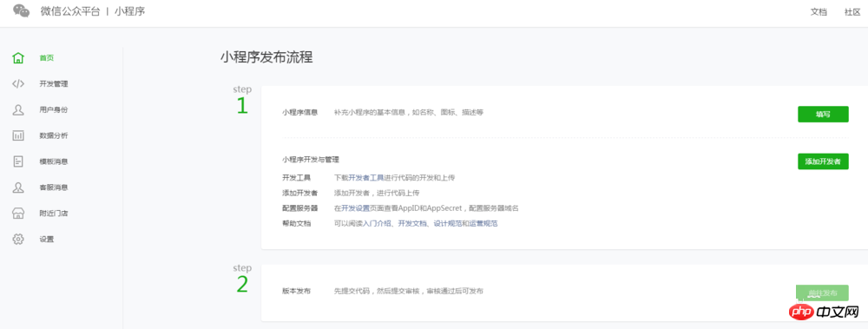Screen dimensions: 868x329
Task: Click the WeChat logo in the header
Action: click(x=22, y=11)
